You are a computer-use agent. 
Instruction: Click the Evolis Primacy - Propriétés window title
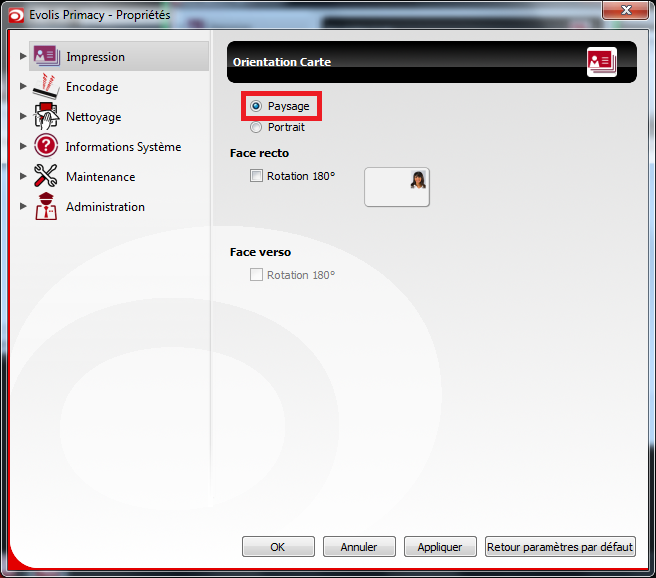(x=100, y=15)
